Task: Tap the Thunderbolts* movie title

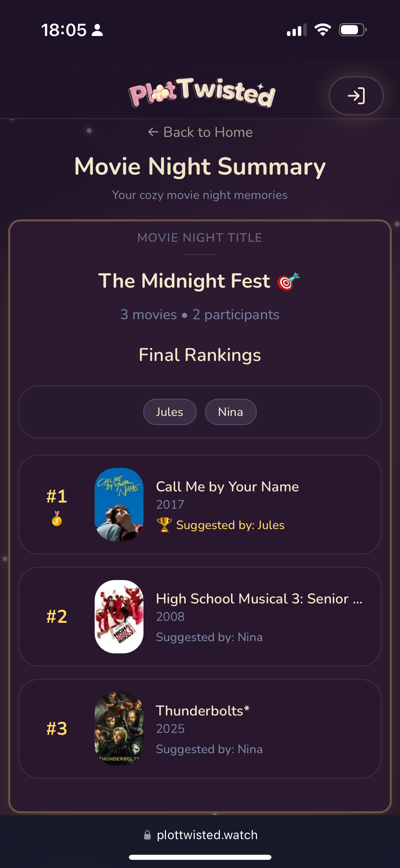Action: pyautogui.click(x=203, y=711)
